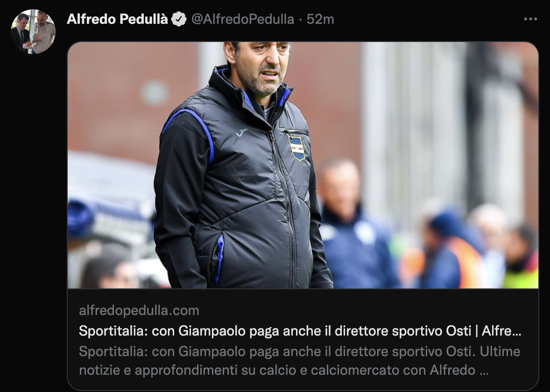Screen dimensions: 550x392
Task: Open the white headline starting with Sportitalia
Action: pyautogui.click(x=300, y=331)
